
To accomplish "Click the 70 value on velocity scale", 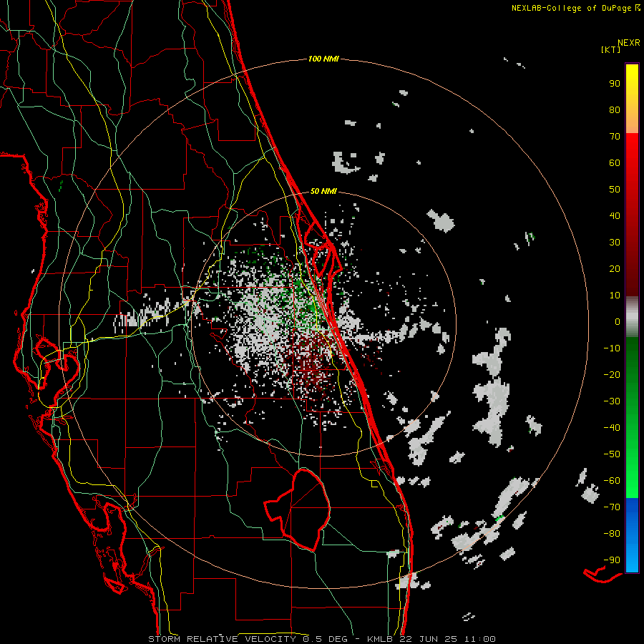I will [615, 137].
